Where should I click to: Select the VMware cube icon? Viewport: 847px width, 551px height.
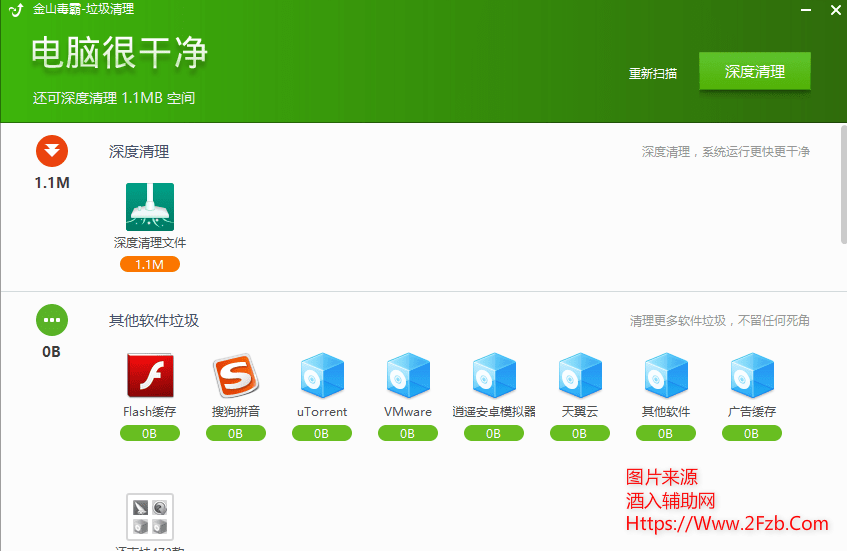point(407,376)
